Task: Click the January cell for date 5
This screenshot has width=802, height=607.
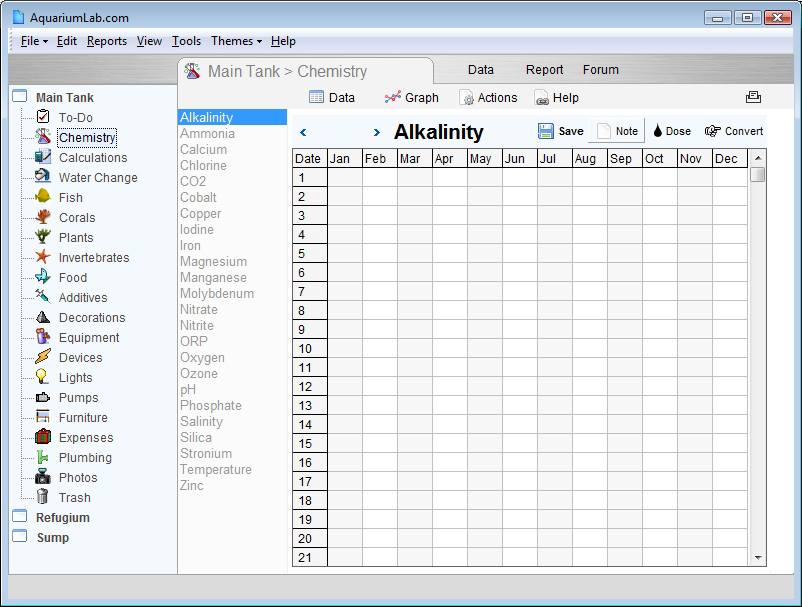Action: pyautogui.click(x=345, y=254)
